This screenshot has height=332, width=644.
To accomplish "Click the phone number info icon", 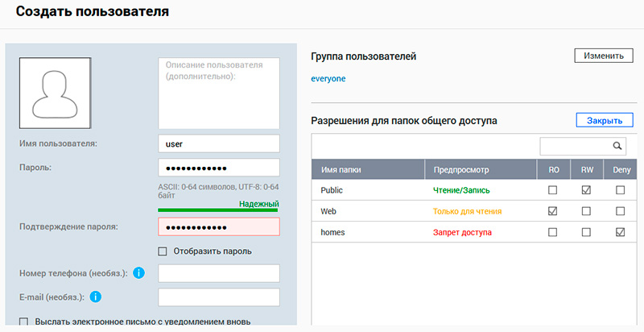I will click(139, 273).
